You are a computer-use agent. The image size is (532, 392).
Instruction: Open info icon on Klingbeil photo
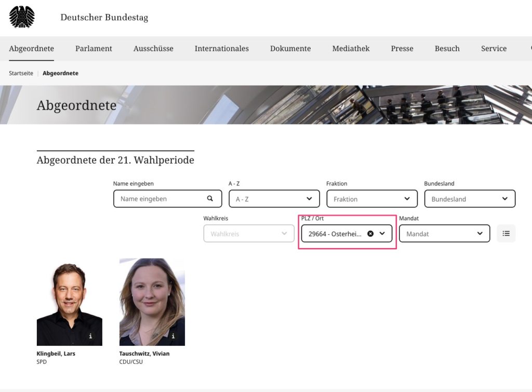(x=90, y=336)
